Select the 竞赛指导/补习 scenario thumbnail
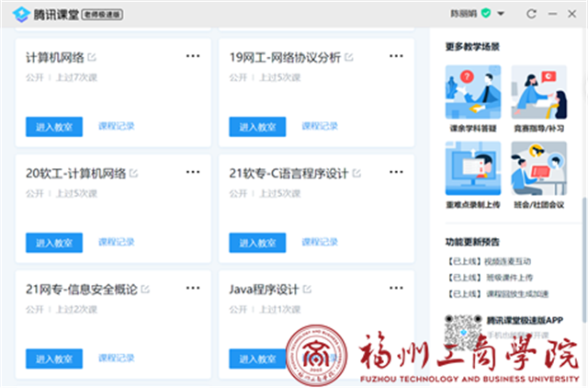 pos(539,91)
